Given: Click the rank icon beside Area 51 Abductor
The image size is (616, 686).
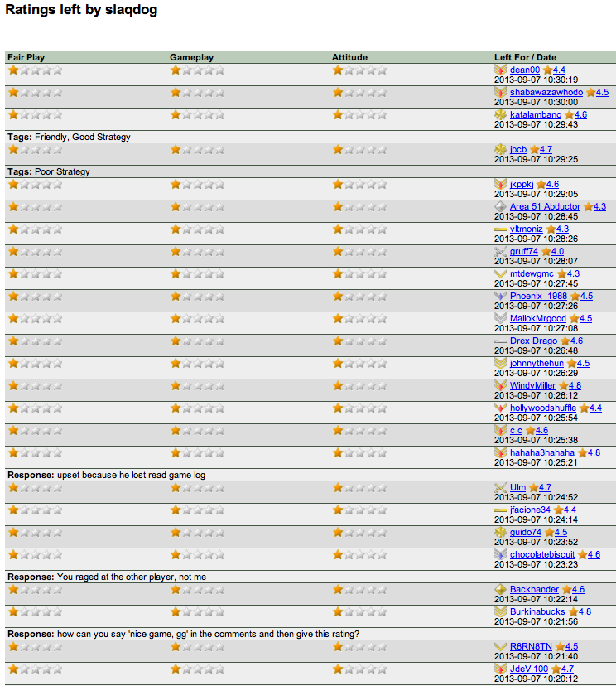Looking at the screenshot, I should [500, 207].
